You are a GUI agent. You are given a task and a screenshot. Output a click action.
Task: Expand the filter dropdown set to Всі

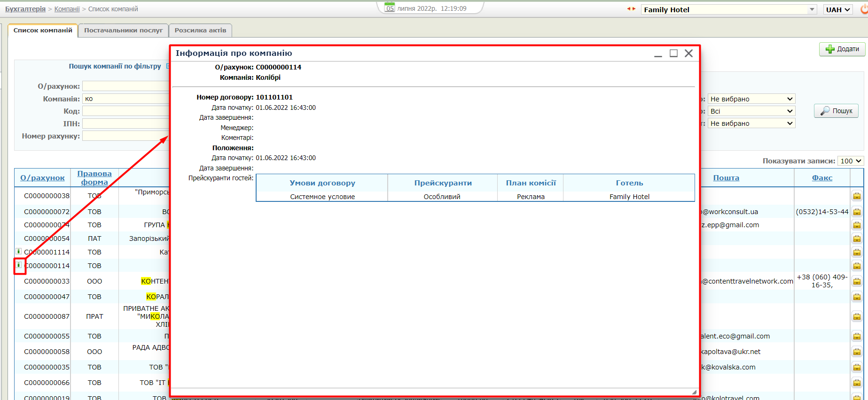pyautogui.click(x=751, y=111)
